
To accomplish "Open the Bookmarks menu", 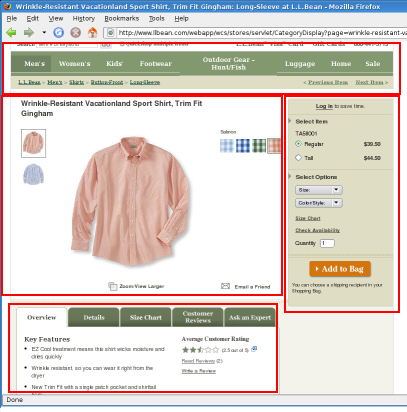I will [122, 19].
